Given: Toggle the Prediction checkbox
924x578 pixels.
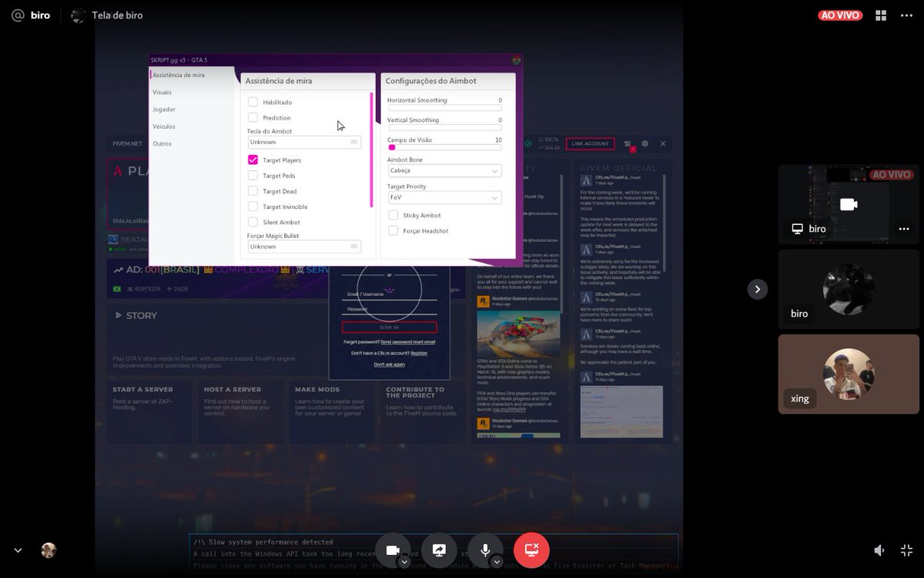Looking at the screenshot, I should (253, 117).
